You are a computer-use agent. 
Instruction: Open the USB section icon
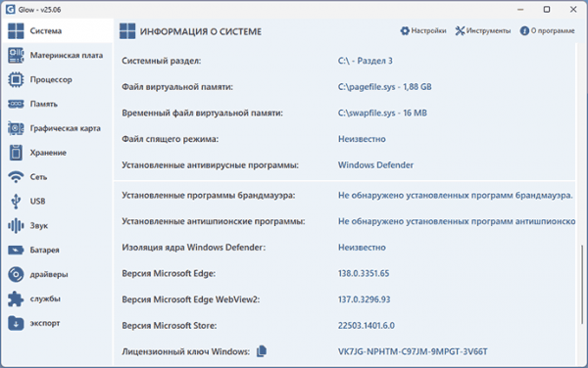[16, 201]
